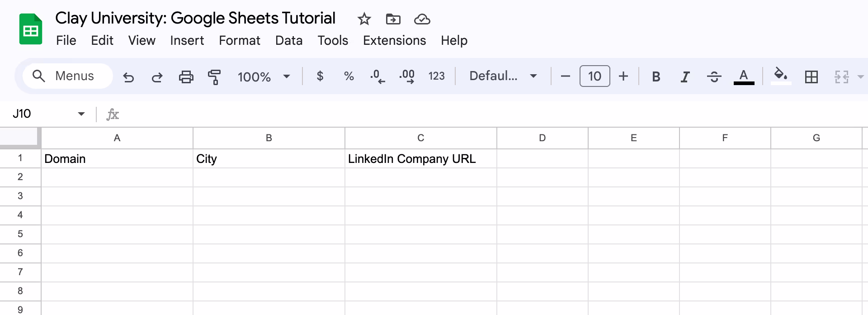868x315 pixels.
Task: Select the City cell
Action: coord(269,159)
